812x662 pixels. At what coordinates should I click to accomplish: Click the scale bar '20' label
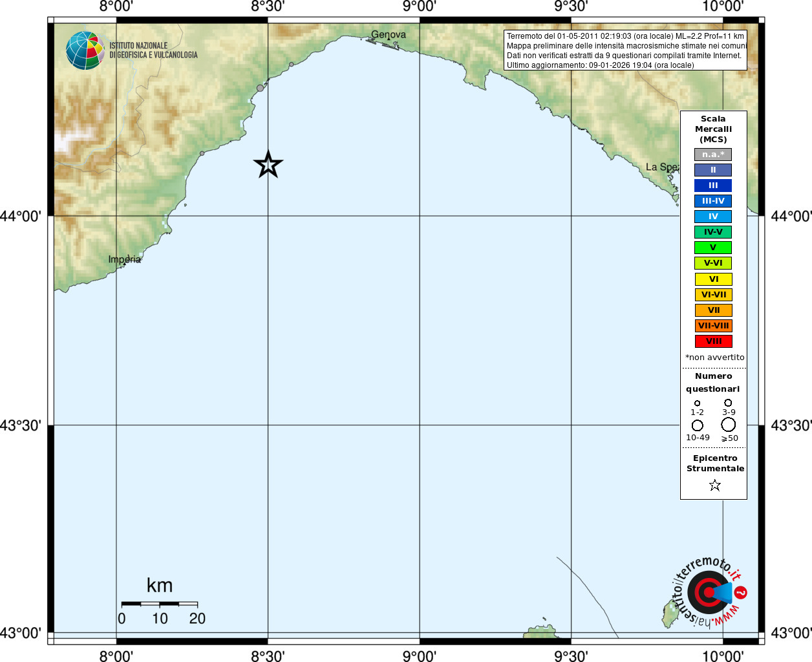click(197, 619)
